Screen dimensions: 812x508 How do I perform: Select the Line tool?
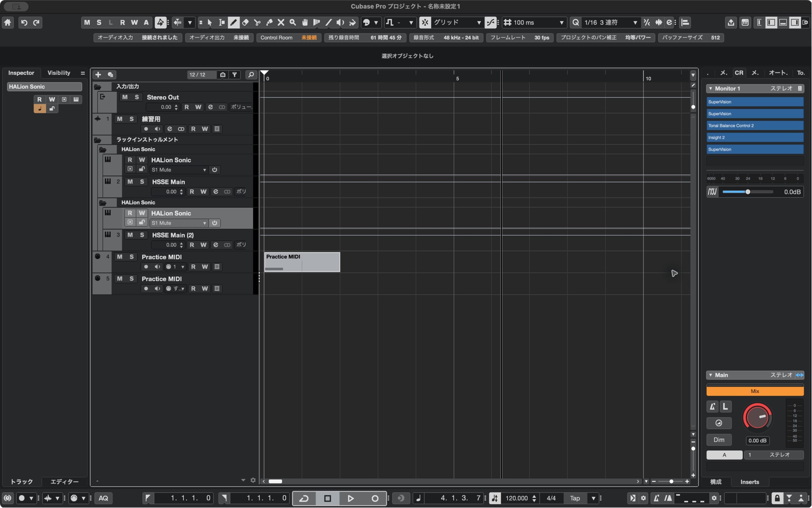329,23
